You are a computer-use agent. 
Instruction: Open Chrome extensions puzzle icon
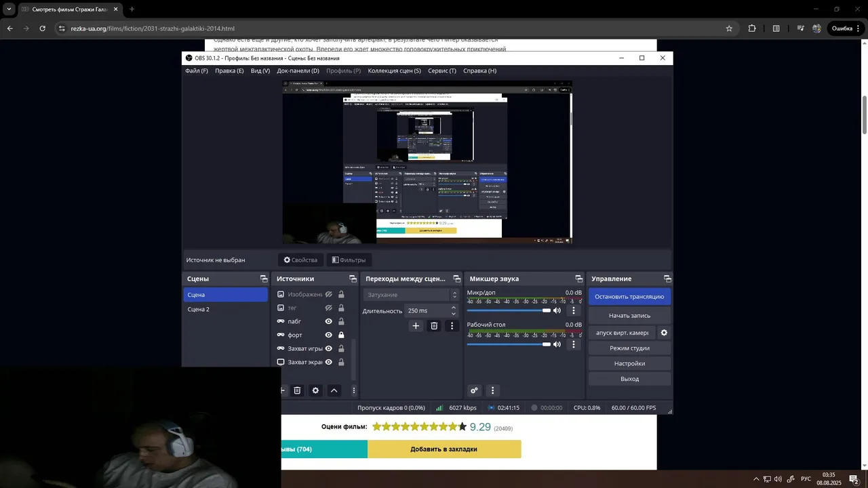[752, 28]
